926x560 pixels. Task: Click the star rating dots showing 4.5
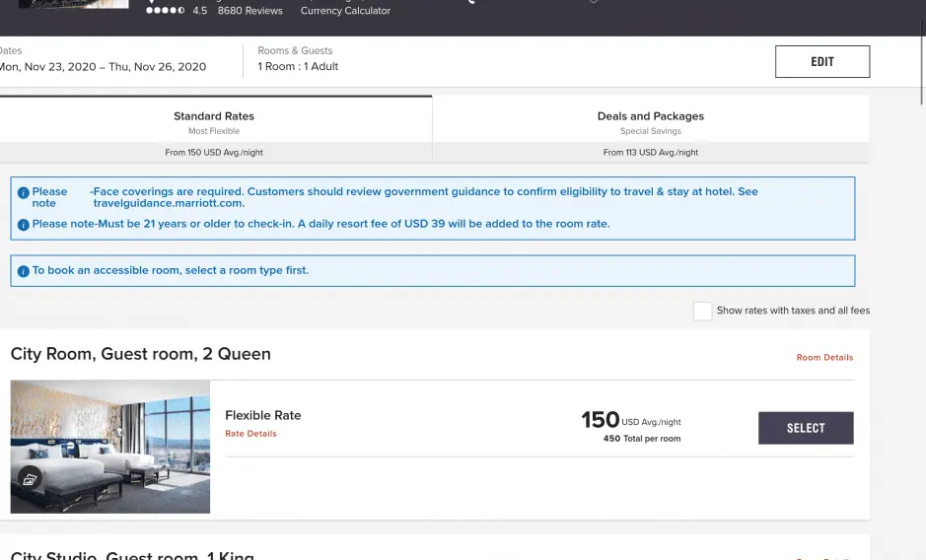166,10
